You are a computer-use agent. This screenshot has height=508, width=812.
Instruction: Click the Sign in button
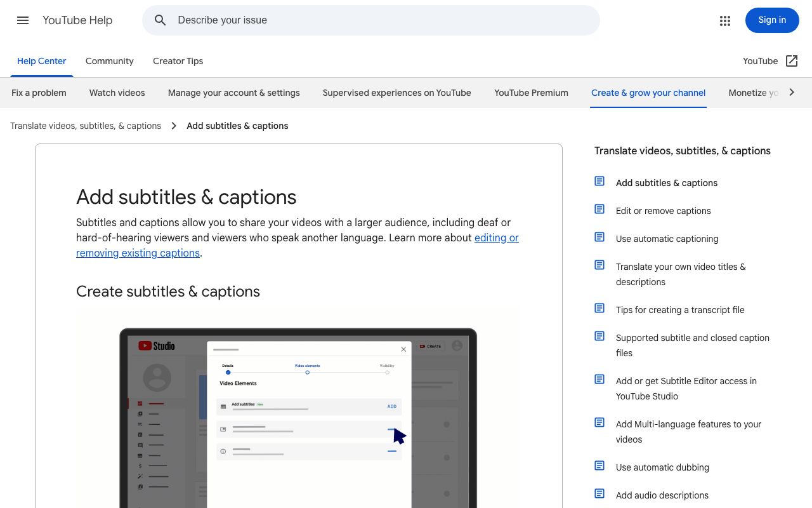coord(772,20)
